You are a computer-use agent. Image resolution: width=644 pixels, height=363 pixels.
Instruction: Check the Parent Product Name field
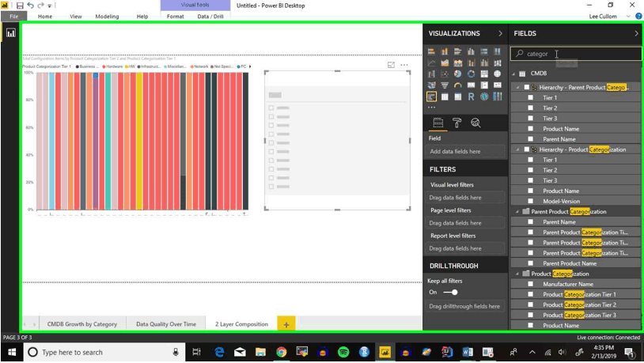[x=531, y=263]
